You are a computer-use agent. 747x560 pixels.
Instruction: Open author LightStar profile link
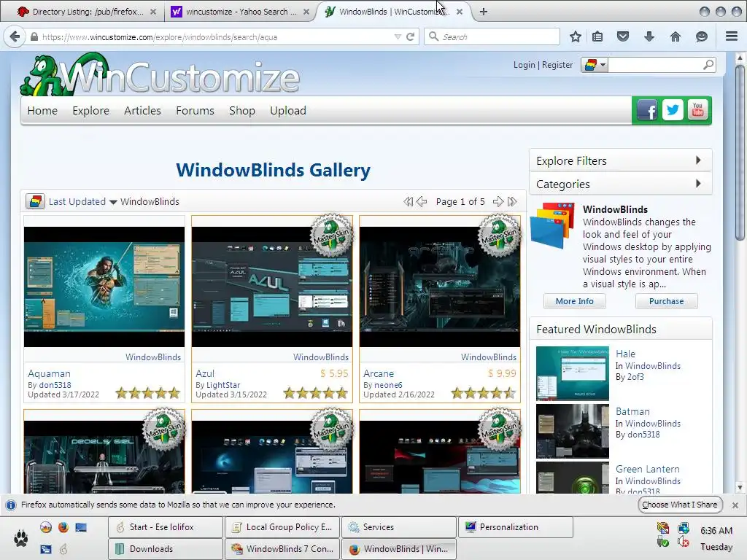pos(223,385)
